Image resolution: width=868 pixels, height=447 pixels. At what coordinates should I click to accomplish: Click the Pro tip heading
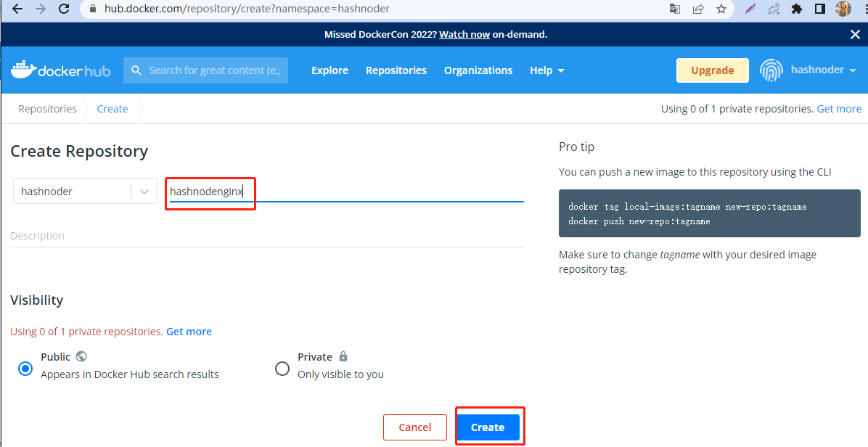577,147
